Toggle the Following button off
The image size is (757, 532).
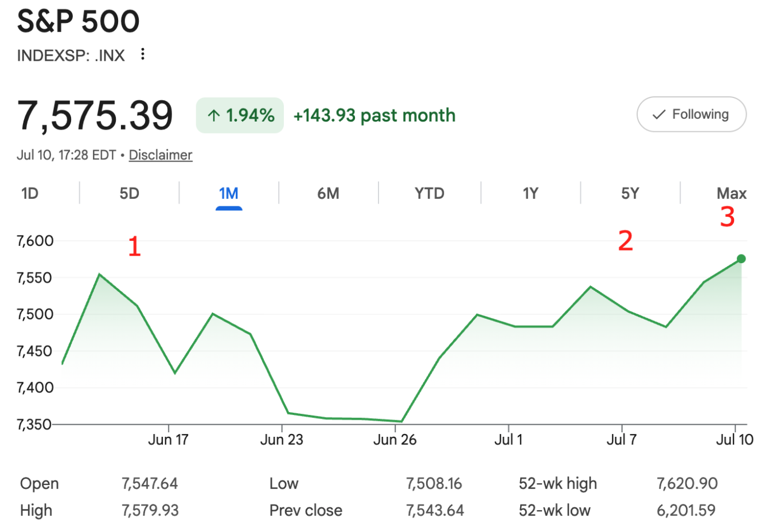click(692, 114)
